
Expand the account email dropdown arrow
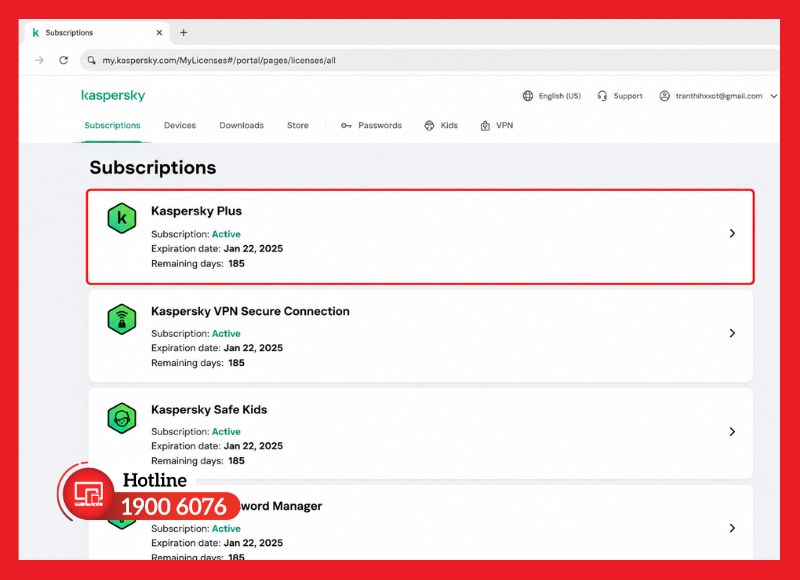point(774,96)
